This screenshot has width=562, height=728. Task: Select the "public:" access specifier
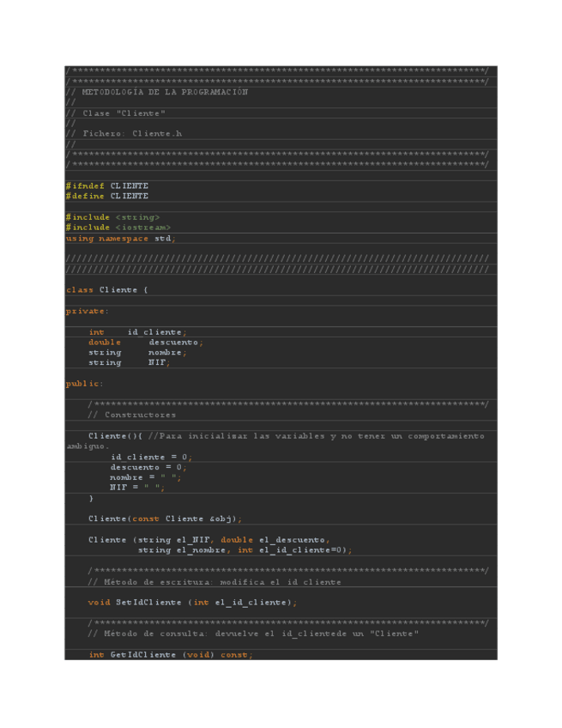(x=84, y=384)
